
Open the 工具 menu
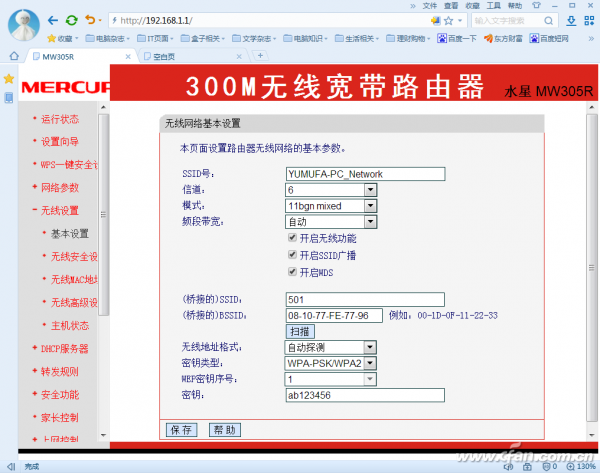[494, 5]
